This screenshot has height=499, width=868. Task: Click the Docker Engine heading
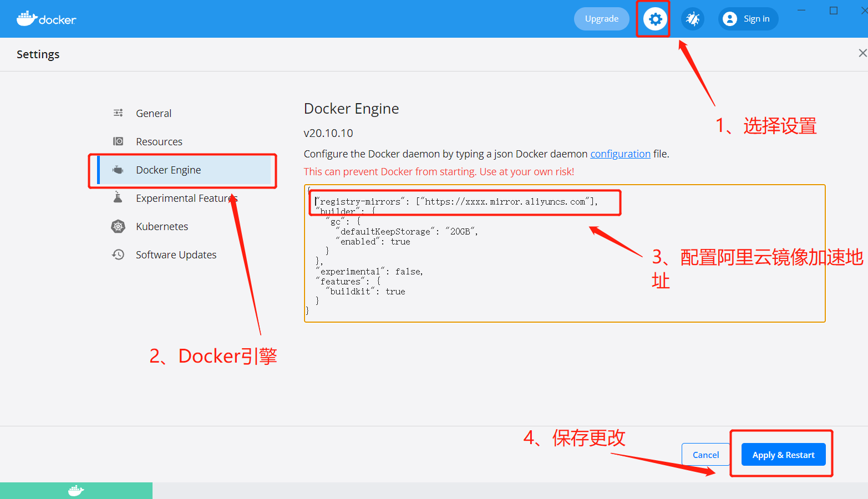pos(352,109)
